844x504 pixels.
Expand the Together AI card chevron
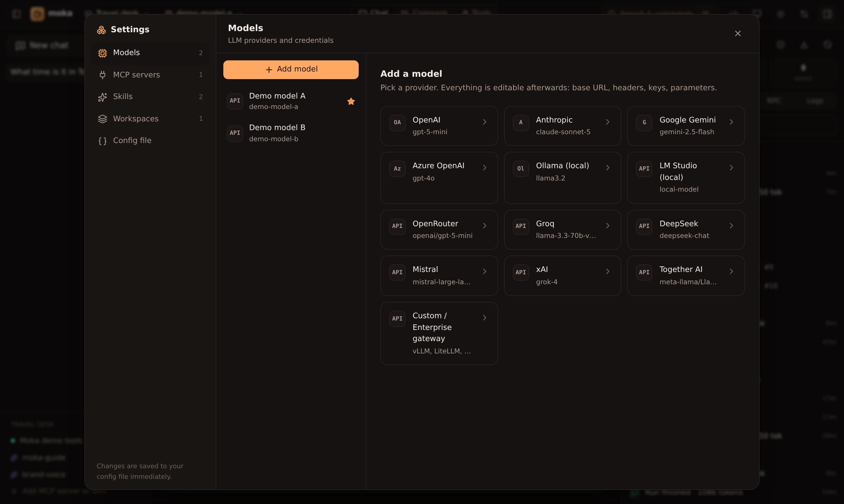click(x=731, y=271)
